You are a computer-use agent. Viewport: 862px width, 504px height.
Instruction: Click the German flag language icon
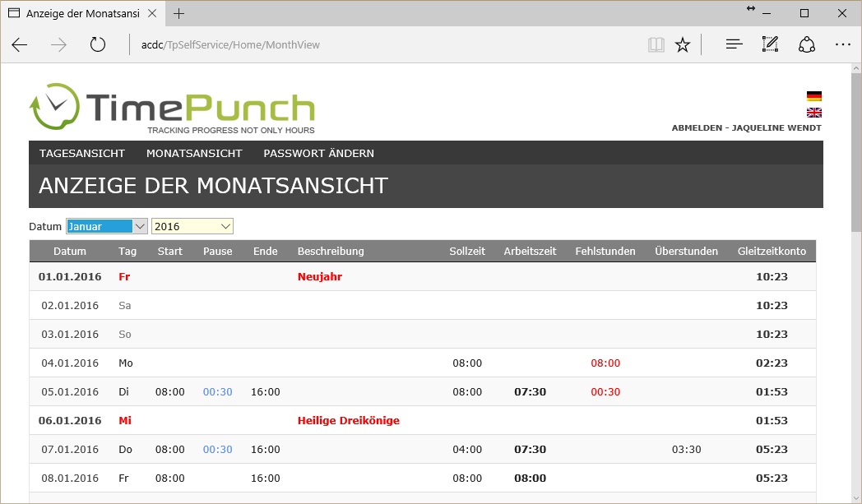click(813, 96)
